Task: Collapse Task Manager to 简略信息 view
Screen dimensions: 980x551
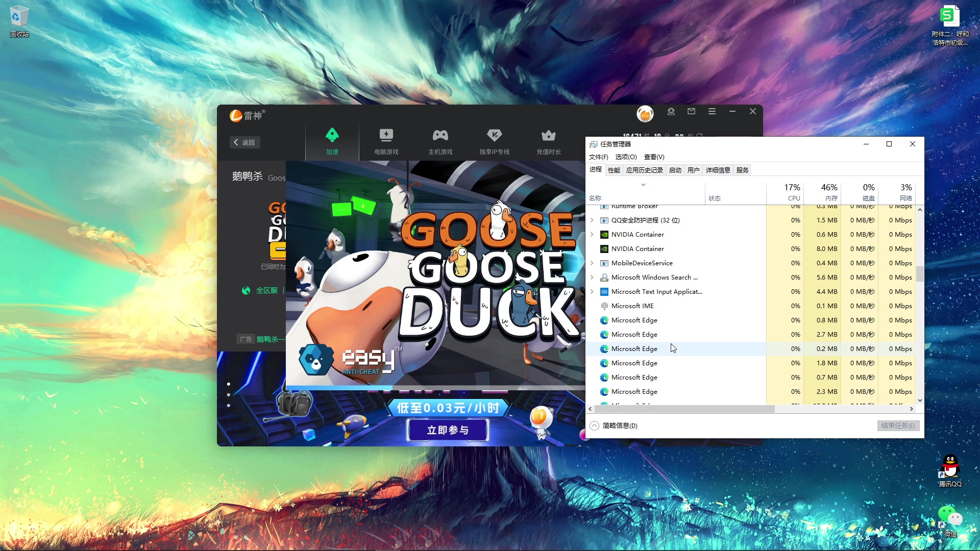Action: point(614,425)
